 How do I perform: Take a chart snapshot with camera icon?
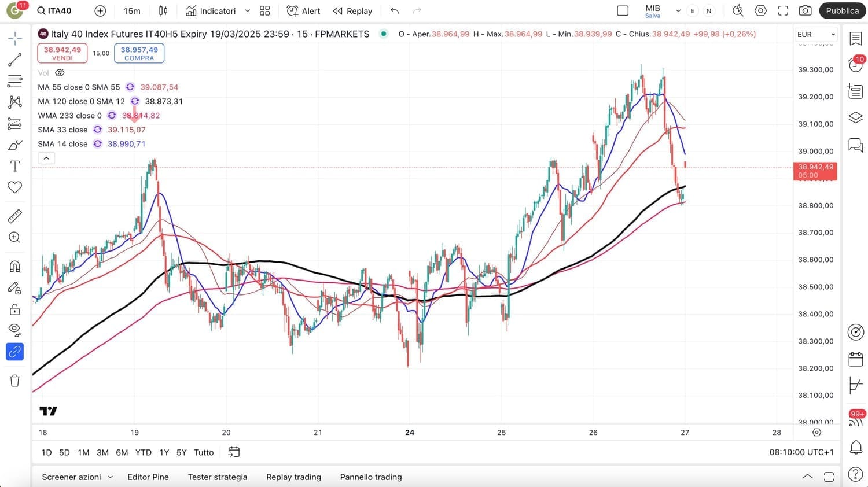(x=805, y=11)
